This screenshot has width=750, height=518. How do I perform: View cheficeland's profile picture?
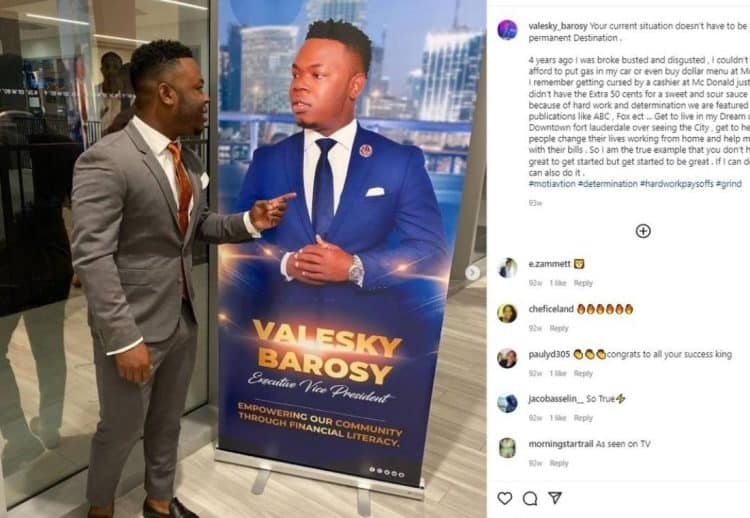pos(507,313)
